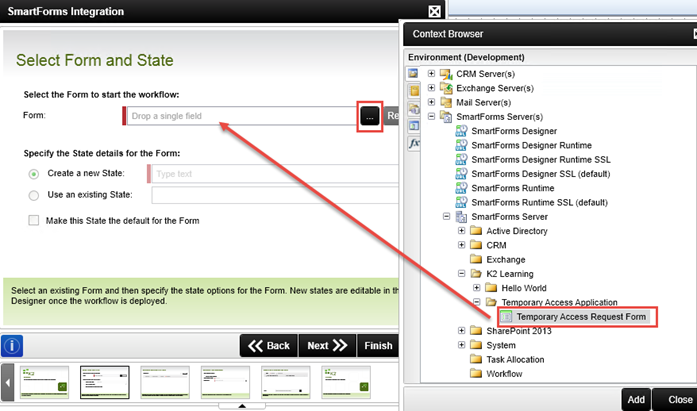Open the second wizard step thumbnail

click(105, 382)
